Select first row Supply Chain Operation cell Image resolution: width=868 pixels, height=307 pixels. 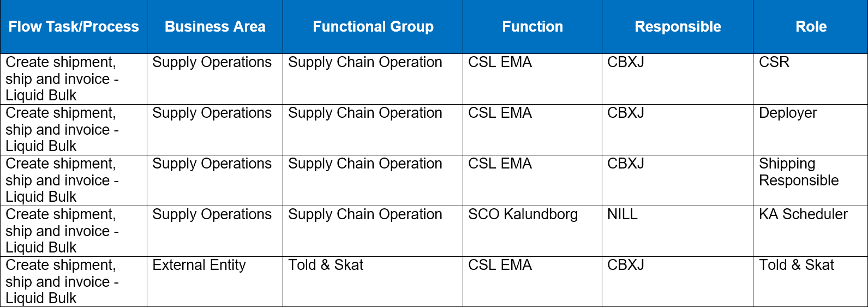tap(373, 79)
